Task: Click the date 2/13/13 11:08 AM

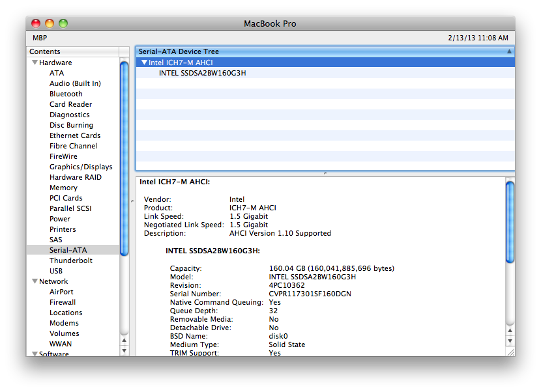Action: (478, 38)
